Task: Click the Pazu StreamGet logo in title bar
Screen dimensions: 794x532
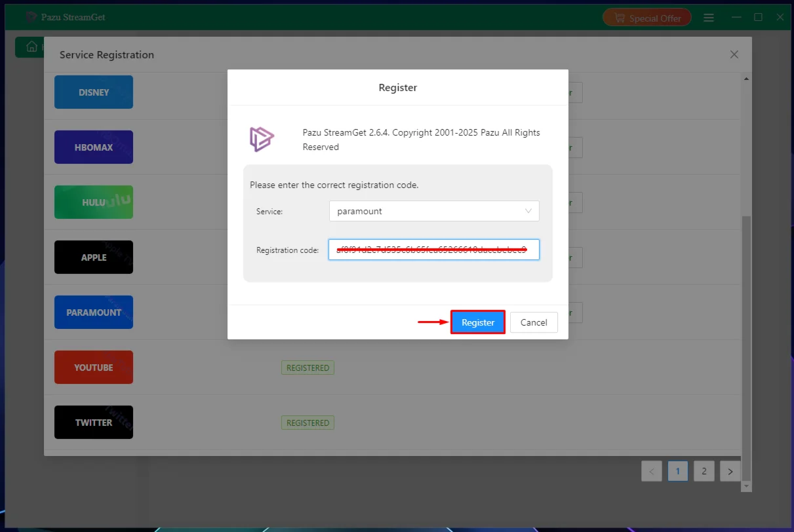Action: pyautogui.click(x=32, y=17)
